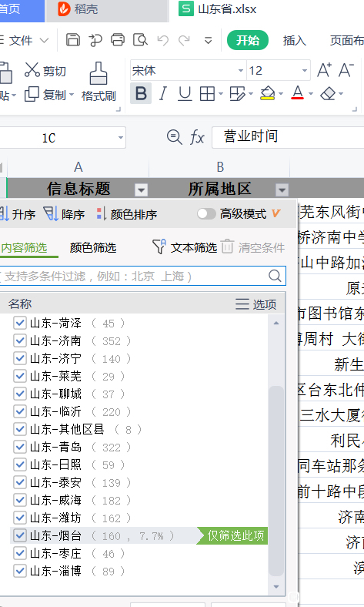
Task: Switch to the 颜色筛选 tab
Action: (93, 248)
